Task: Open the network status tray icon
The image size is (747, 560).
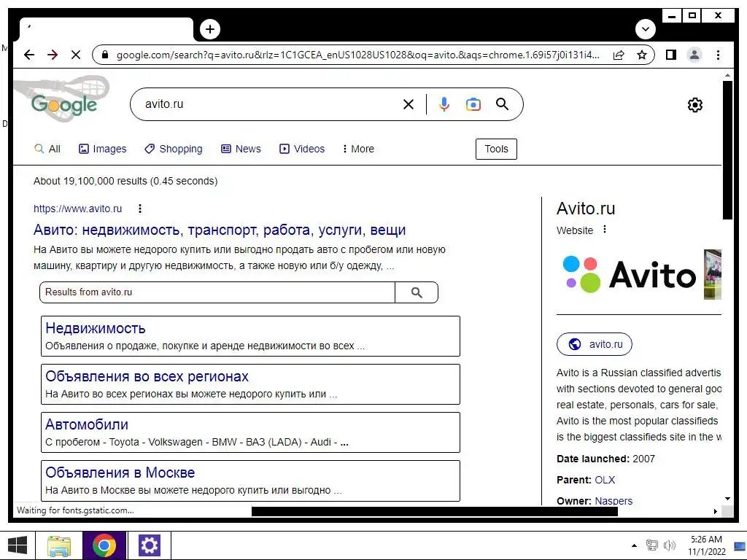Action: 651,545
